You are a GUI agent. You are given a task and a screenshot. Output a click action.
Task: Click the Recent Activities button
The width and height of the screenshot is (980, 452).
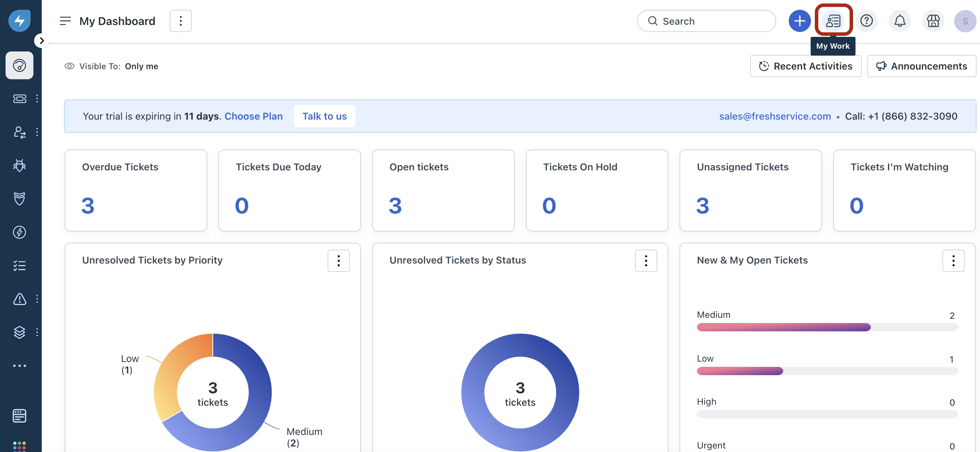(805, 66)
